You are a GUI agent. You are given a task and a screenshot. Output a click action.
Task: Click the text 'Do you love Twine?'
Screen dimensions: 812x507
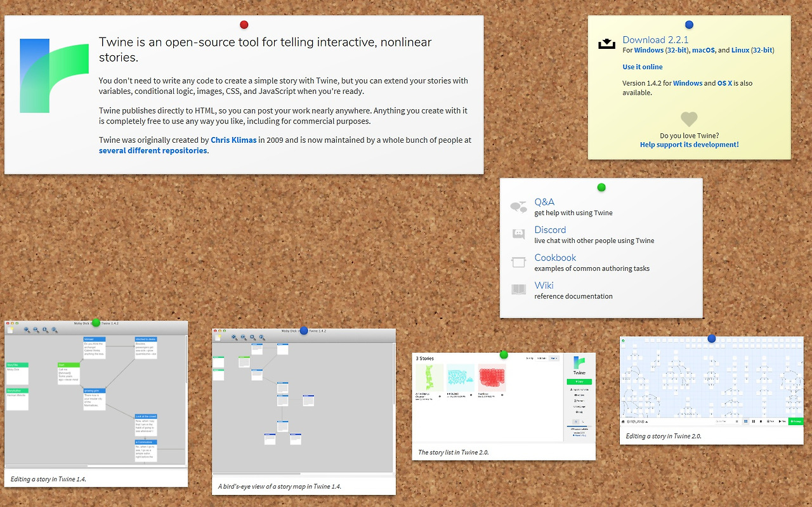coord(690,136)
